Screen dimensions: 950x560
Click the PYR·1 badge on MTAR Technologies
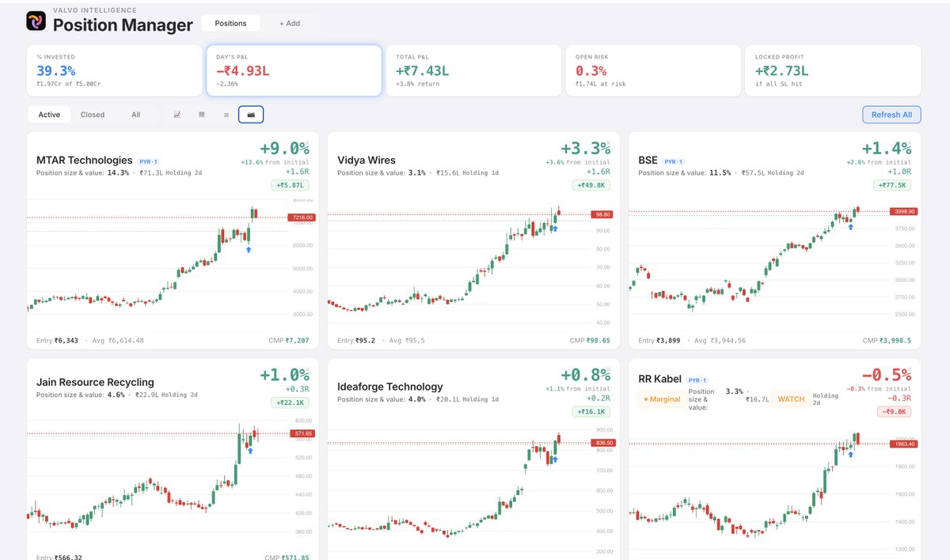(150, 161)
